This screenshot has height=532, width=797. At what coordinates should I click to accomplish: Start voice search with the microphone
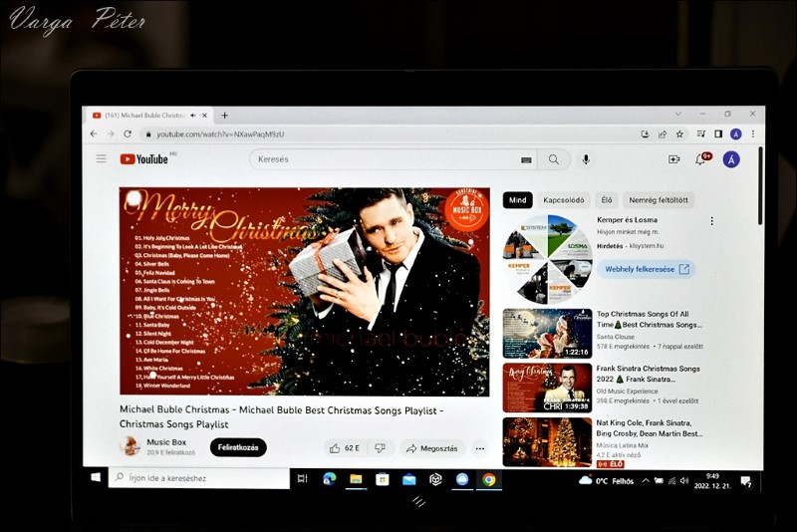[x=586, y=159]
